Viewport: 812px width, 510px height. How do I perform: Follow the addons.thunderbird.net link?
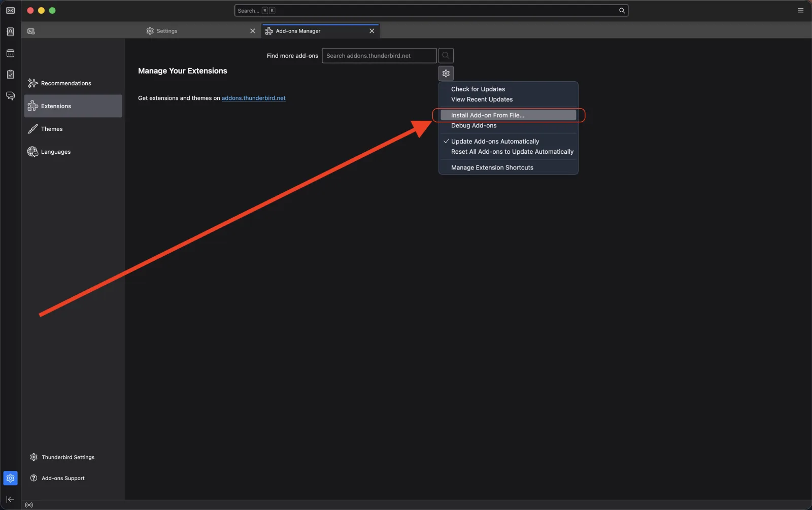pos(253,98)
